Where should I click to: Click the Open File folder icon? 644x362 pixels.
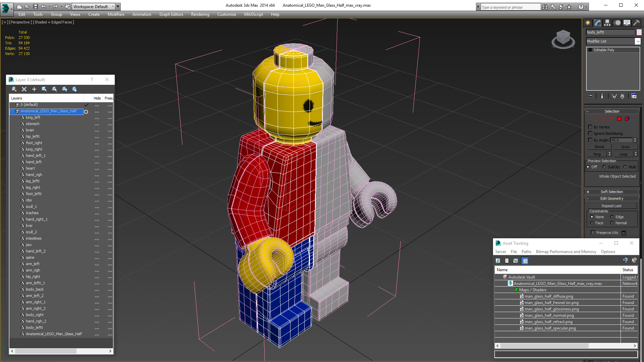(x=27, y=6)
